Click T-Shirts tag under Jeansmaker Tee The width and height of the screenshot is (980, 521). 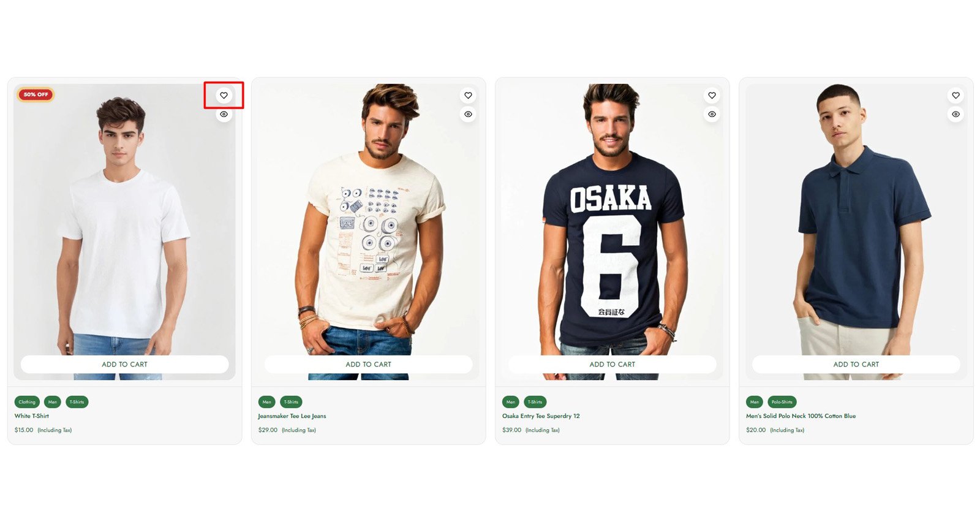(291, 402)
